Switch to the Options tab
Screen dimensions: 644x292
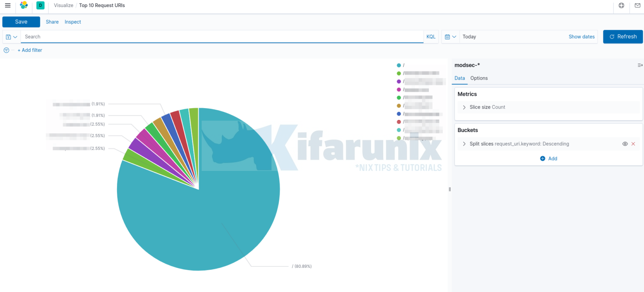(x=479, y=78)
